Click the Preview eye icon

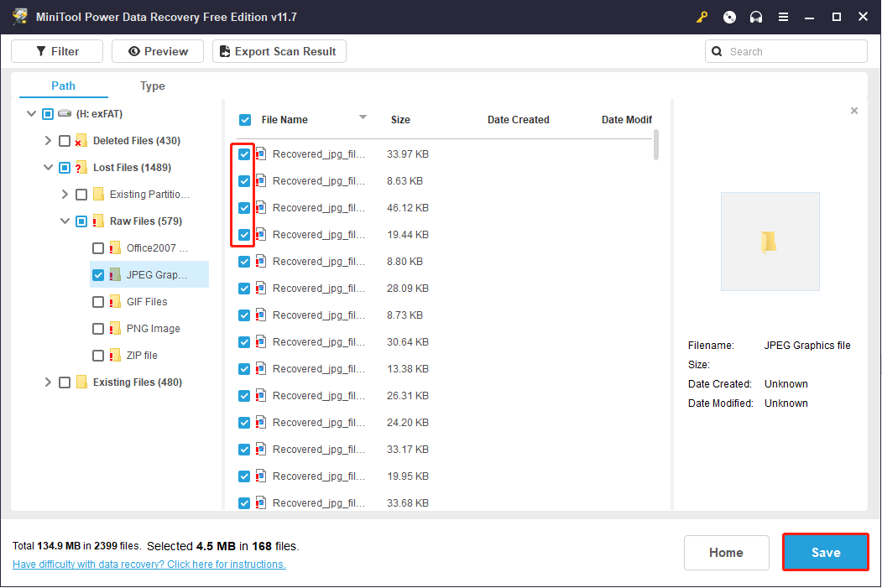(x=133, y=51)
